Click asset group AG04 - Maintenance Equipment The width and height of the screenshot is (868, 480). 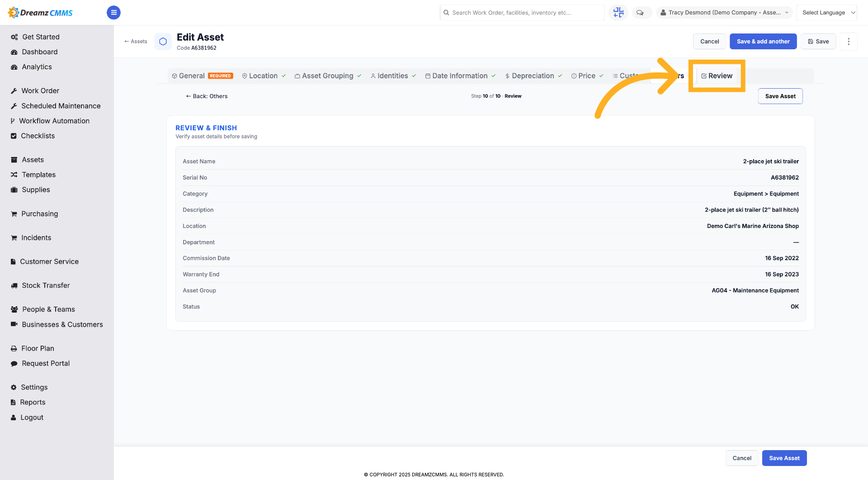(755, 290)
